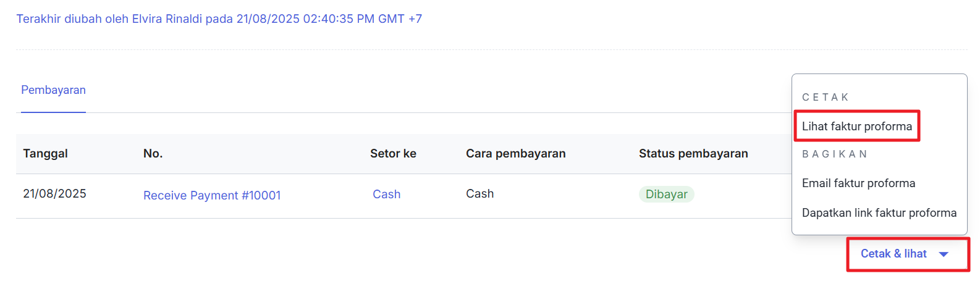Select Lihat faktur proforma from menu
This screenshot has height=281, width=980.
(856, 127)
